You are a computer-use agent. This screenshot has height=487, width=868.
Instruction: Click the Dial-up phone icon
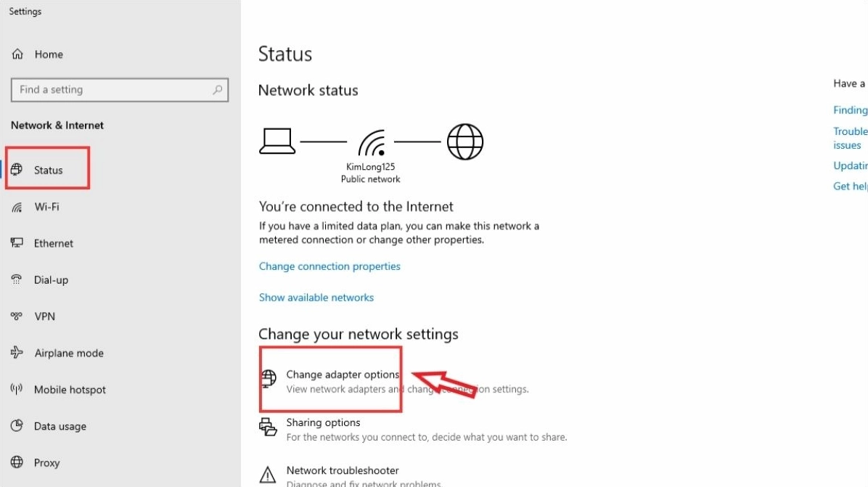coord(17,279)
